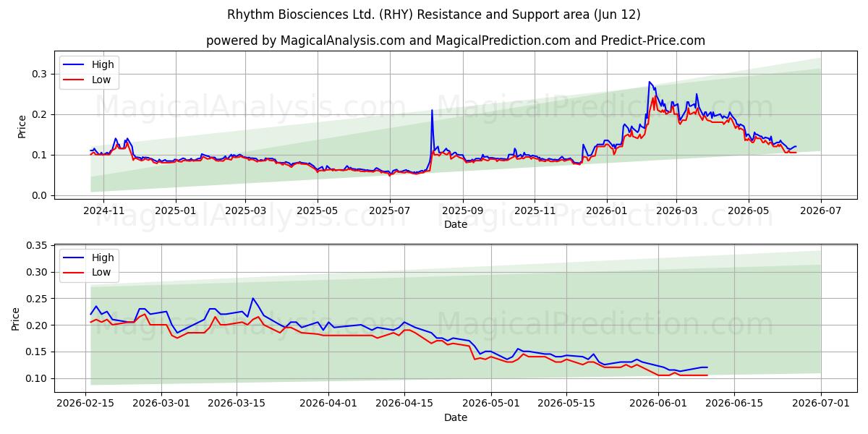Click the '0.0' y-axis label in top chart
This screenshot has height=434, width=868.
pos(39,195)
